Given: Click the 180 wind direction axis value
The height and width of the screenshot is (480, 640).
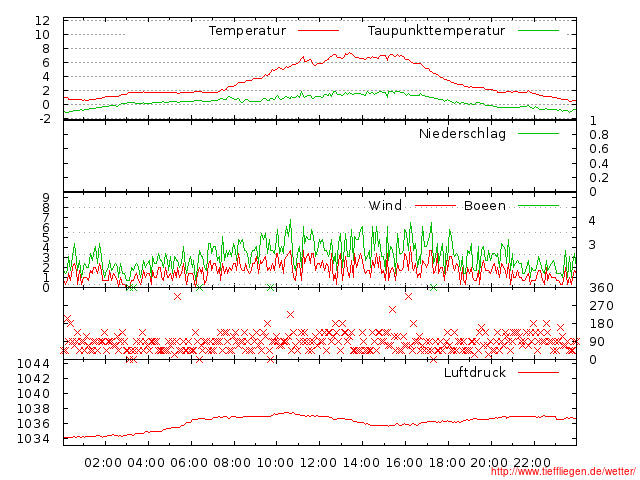Looking at the screenshot, I should pyautogui.click(x=602, y=324).
